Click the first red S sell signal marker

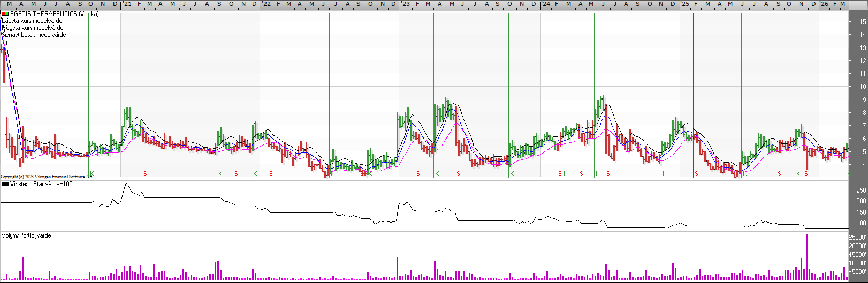coord(145,174)
